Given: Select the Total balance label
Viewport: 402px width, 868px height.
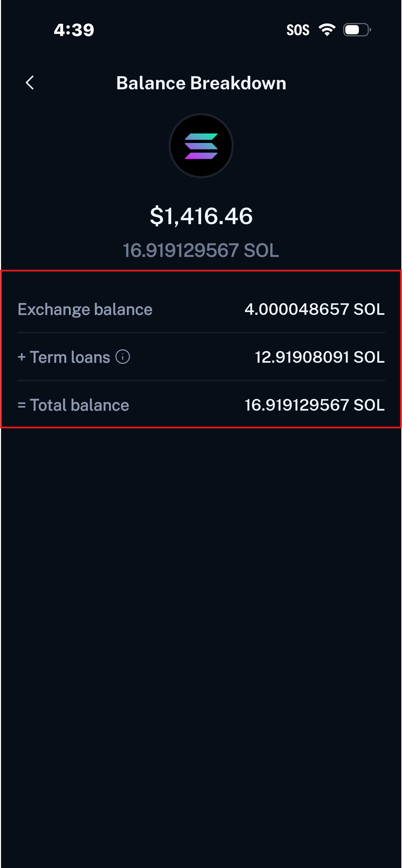Looking at the screenshot, I should (x=79, y=405).
